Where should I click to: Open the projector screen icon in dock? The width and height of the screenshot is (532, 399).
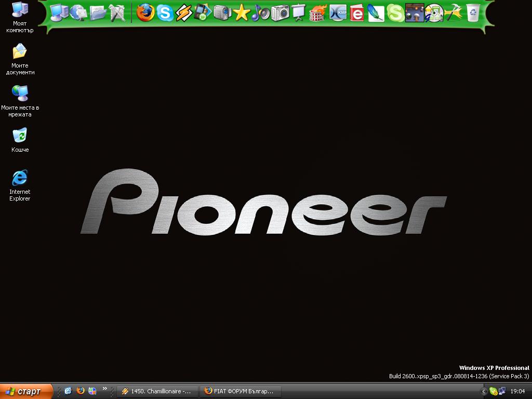pos(299,13)
